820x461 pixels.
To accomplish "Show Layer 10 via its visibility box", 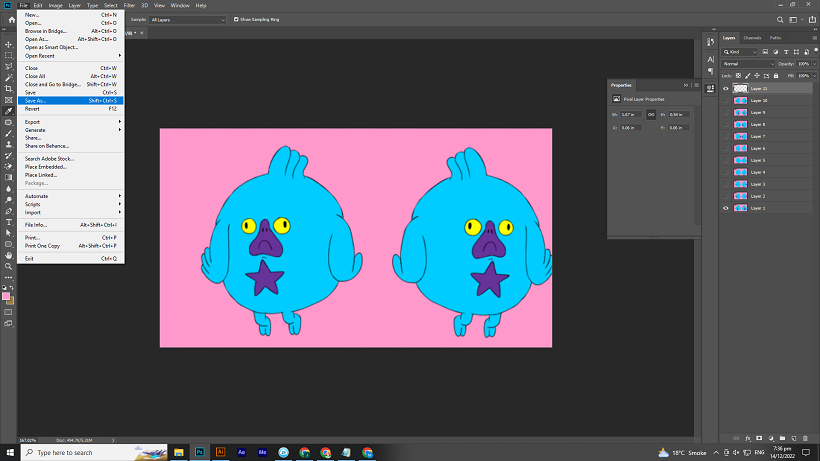I will point(725,100).
